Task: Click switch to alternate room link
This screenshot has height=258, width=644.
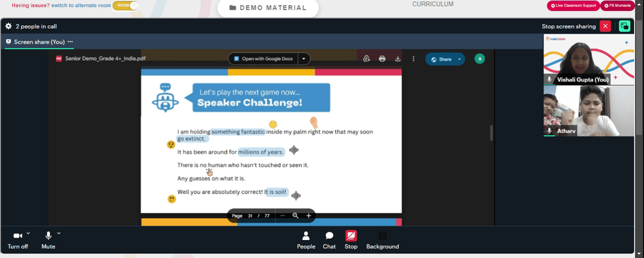Action: click(81, 6)
